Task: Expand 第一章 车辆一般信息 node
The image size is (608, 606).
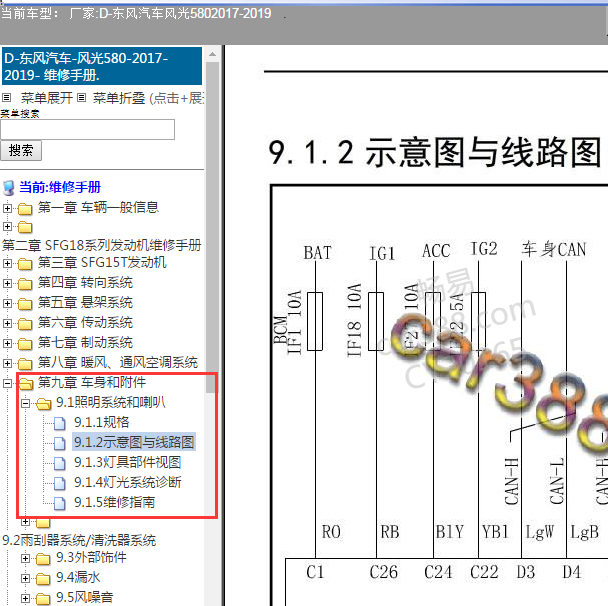Action: (7, 208)
